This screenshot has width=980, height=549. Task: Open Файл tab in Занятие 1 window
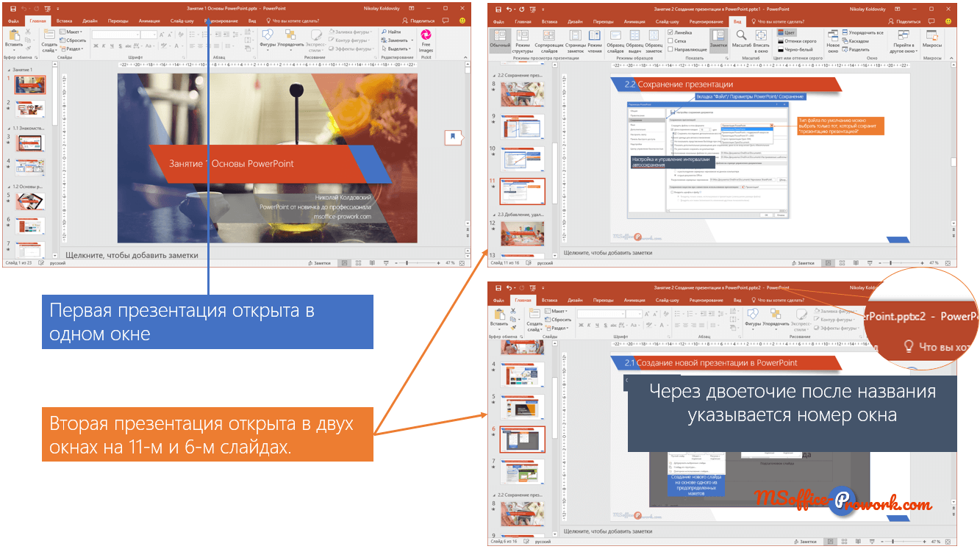coord(13,21)
